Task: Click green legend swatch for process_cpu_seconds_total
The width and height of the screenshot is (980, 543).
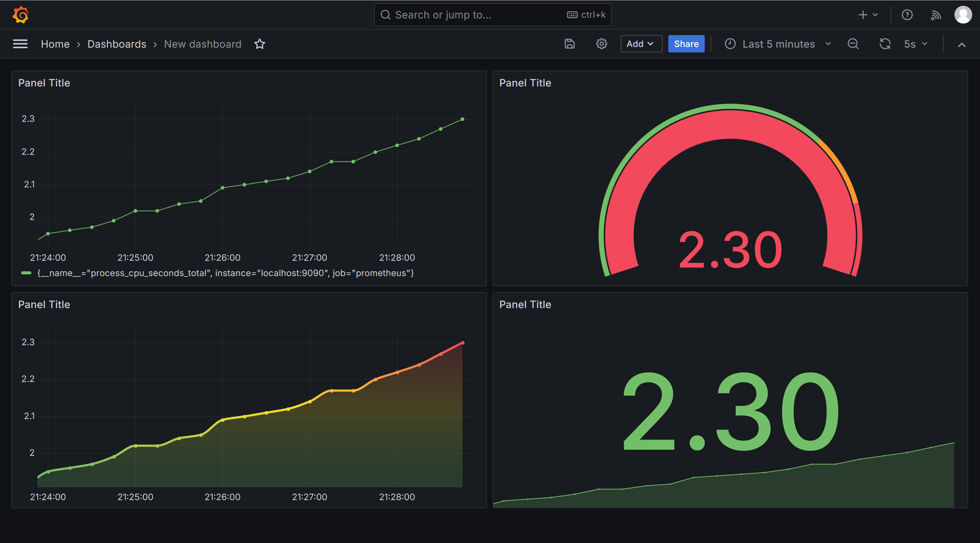Action: tap(26, 273)
